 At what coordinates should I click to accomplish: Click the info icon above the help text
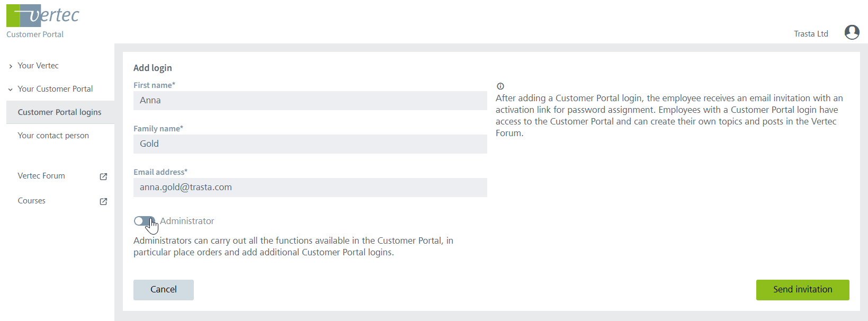(500, 86)
